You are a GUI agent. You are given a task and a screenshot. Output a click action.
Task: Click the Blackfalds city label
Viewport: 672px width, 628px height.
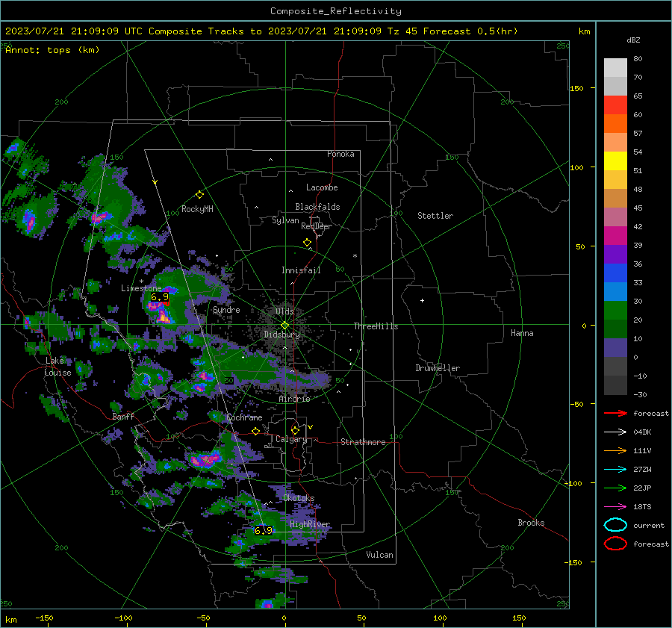click(x=317, y=207)
